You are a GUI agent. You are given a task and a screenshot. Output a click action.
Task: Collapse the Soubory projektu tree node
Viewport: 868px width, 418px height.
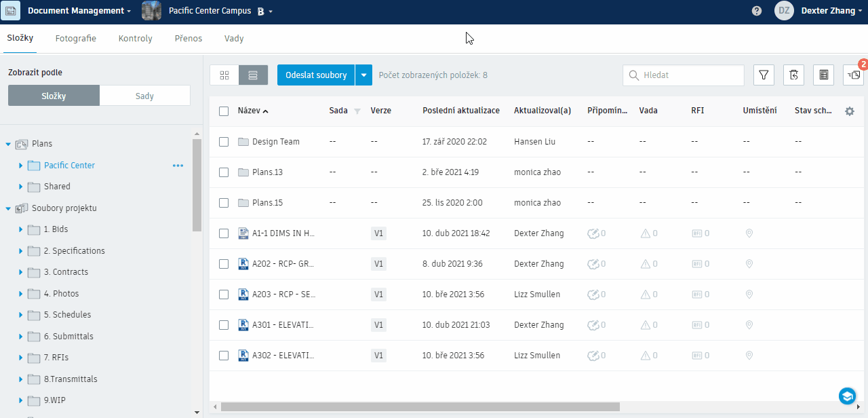point(8,208)
